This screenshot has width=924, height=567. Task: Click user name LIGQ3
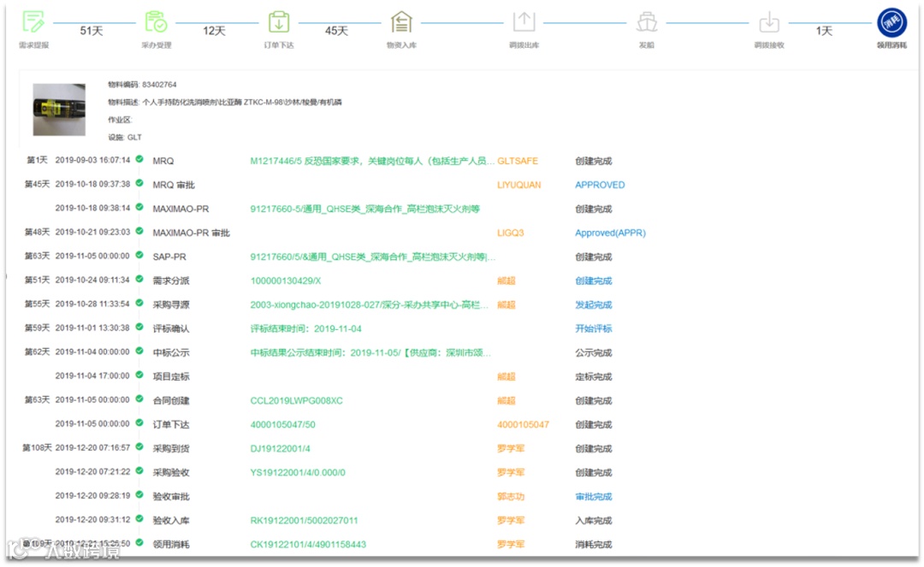(510, 233)
